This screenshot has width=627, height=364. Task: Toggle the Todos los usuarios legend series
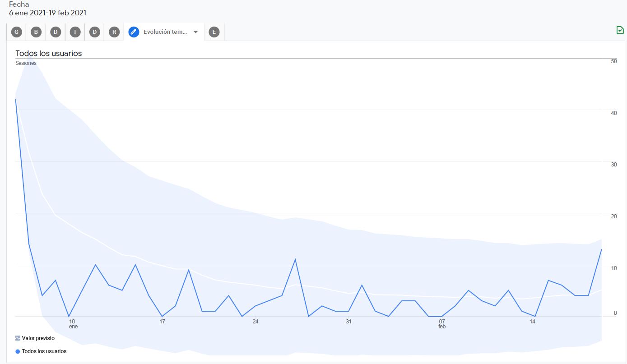click(x=41, y=351)
